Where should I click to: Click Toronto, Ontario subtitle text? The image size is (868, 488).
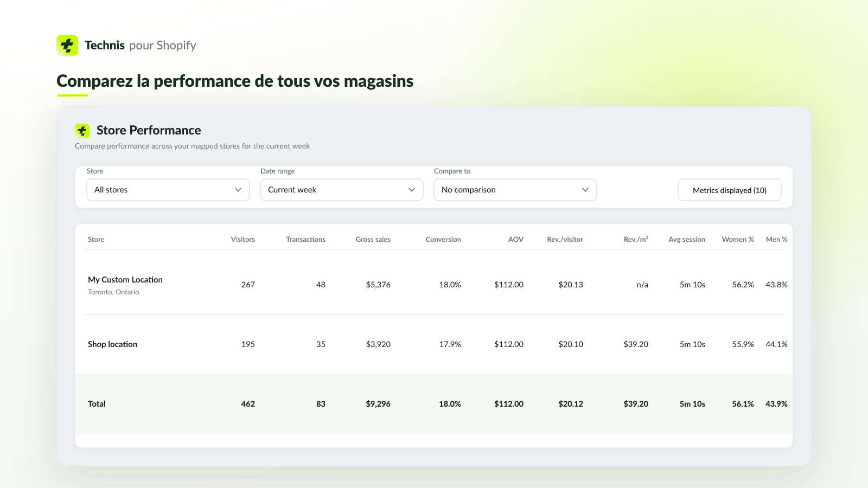tap(113, 292)
